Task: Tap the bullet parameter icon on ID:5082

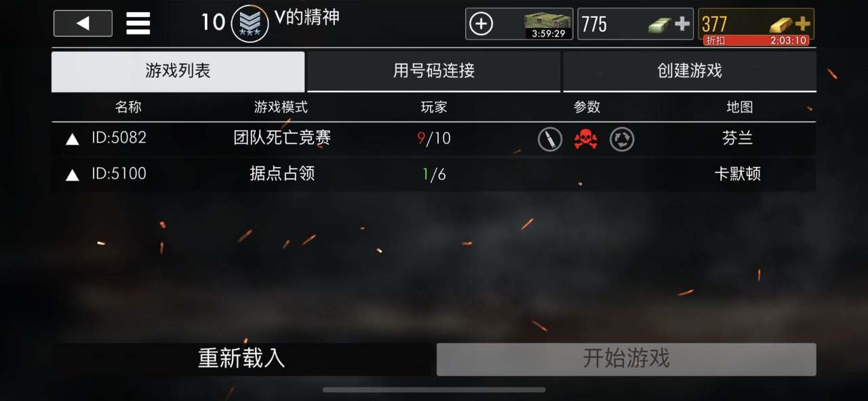Action: point(550,139)
